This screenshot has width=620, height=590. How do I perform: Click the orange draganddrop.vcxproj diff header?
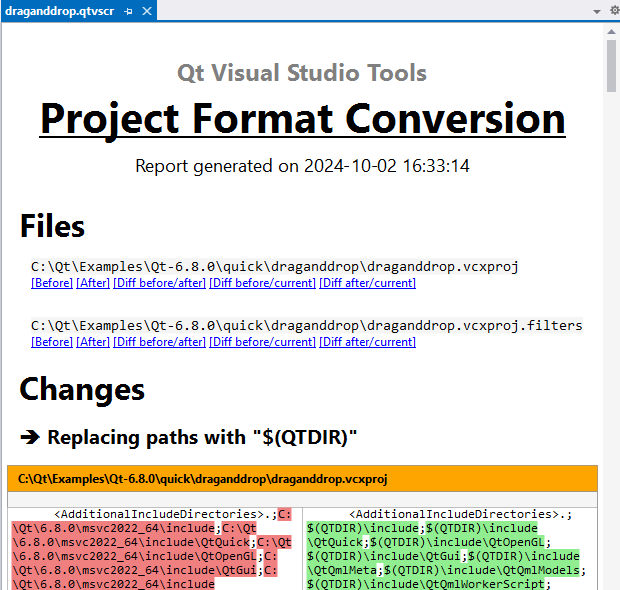(x=302, y=479)
